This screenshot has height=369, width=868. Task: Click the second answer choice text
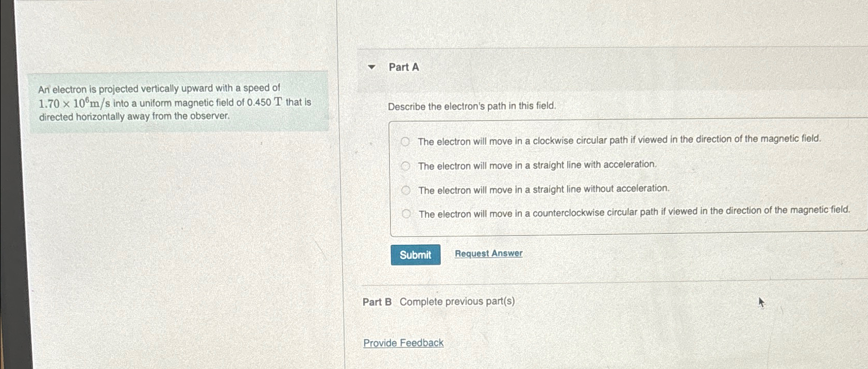pyautogui.click(x=537, y=165)
